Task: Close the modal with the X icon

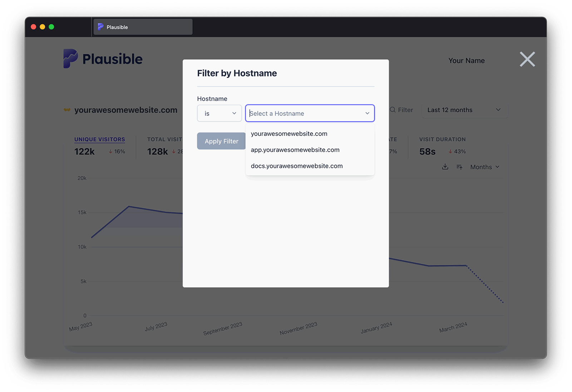Action: [527, 59]
